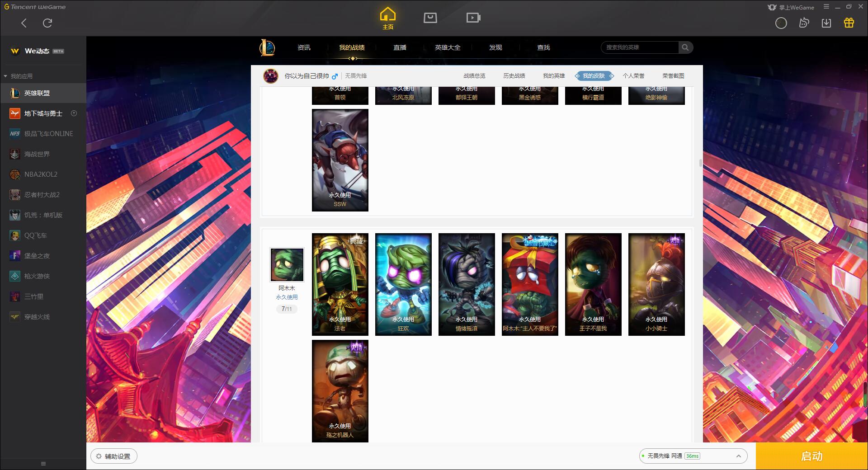The image size is (868, 470).
Task: Select 枪火游侠 in the sidebar
Action: pos(43,276)
